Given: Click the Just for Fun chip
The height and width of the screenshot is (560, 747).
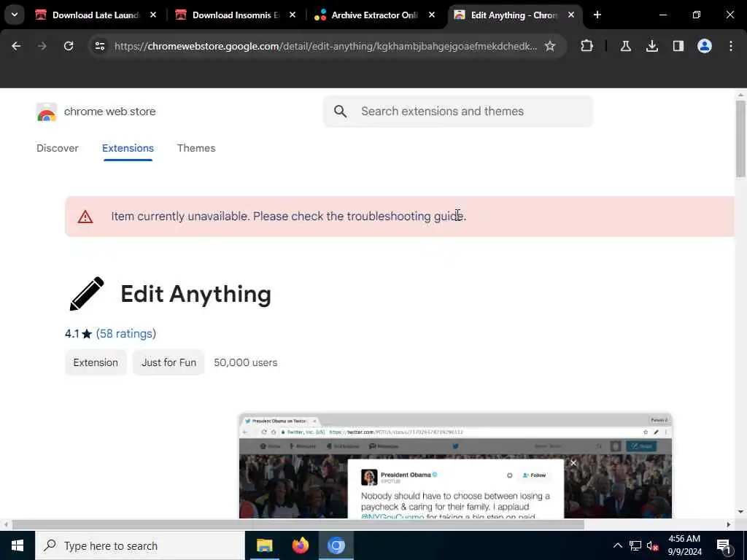Looking at the screenshot, I should tap(169, 362).
